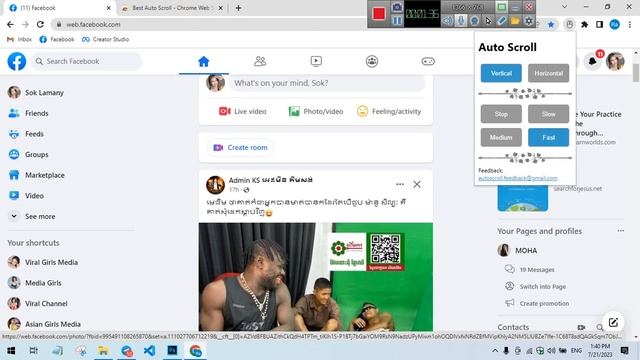The width and height of the screenshot is (640, 360).
Task: Choose Fast speed in Auto Scroll
Action: click(x=549, y=137)
